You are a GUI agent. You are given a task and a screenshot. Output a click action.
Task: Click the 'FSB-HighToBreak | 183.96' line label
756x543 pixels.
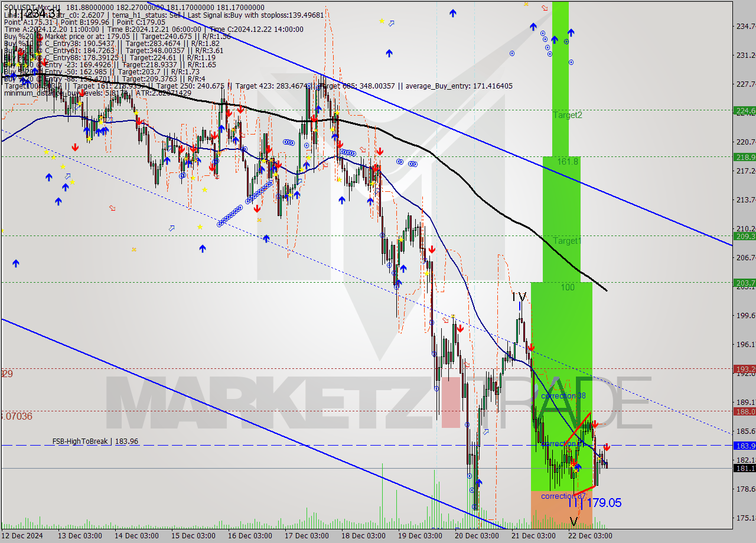click(x=95, y=441)
